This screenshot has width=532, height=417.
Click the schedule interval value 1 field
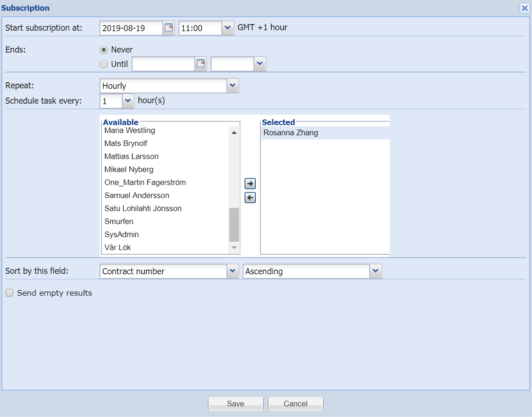tap(111, 101)
